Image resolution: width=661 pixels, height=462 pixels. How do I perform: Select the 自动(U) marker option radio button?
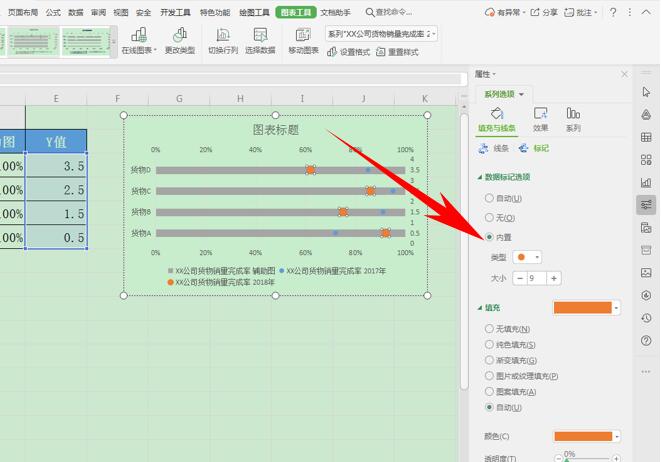pyautogui.click(x=489, y=198)
